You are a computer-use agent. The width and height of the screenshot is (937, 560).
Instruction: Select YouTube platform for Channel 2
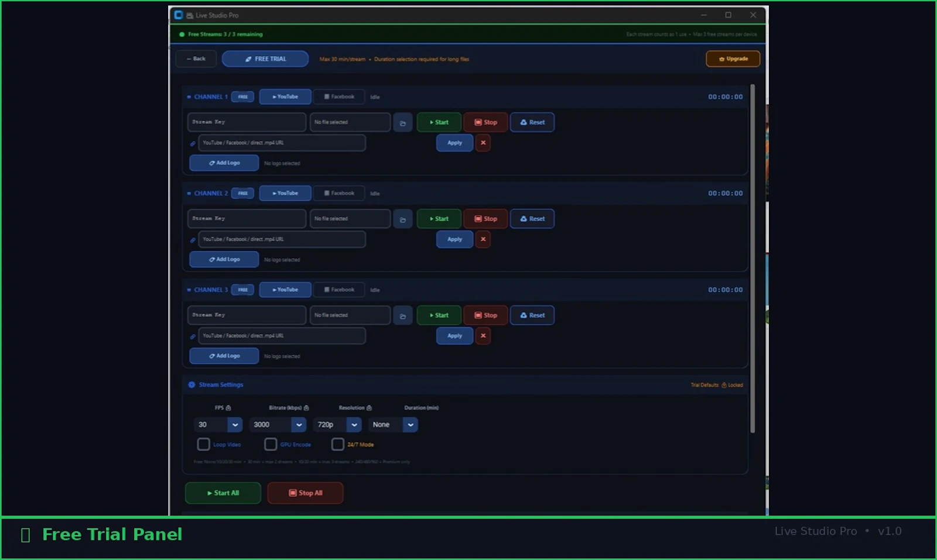[285, 193]
